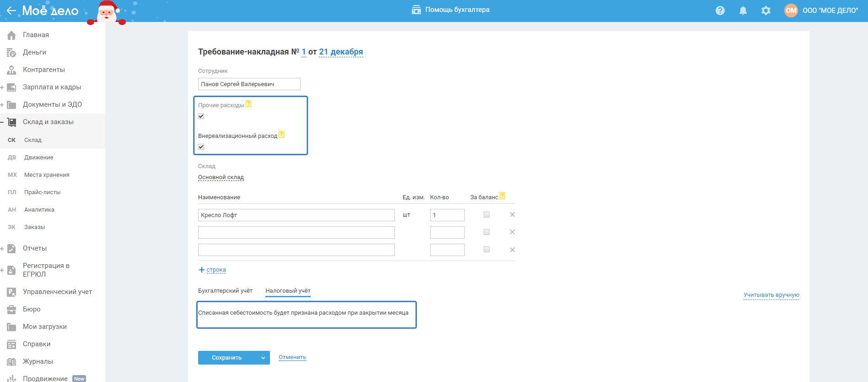Switch to the Бухгалтерский учёт tab

tap(225, 291)
